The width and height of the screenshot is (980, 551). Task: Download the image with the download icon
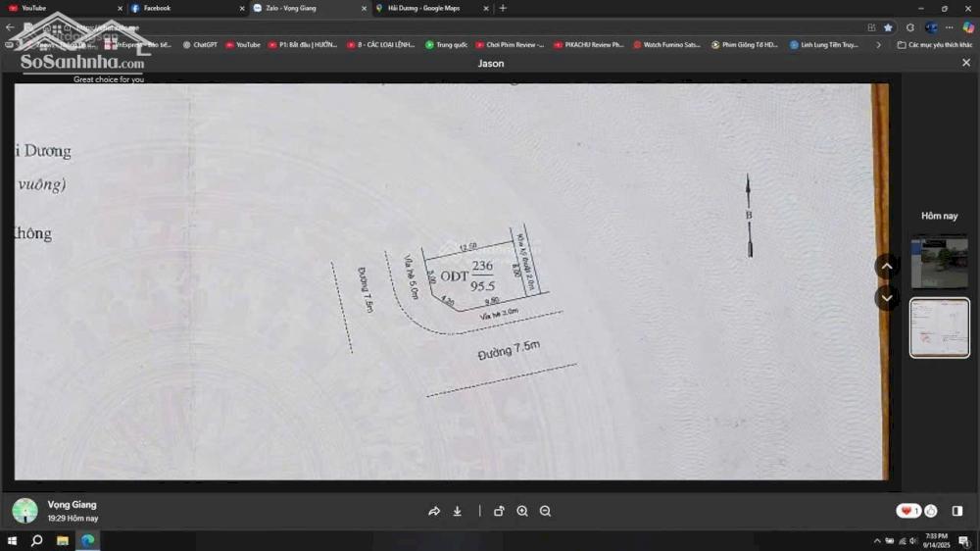pyautogui.click(x=457, y=511)
